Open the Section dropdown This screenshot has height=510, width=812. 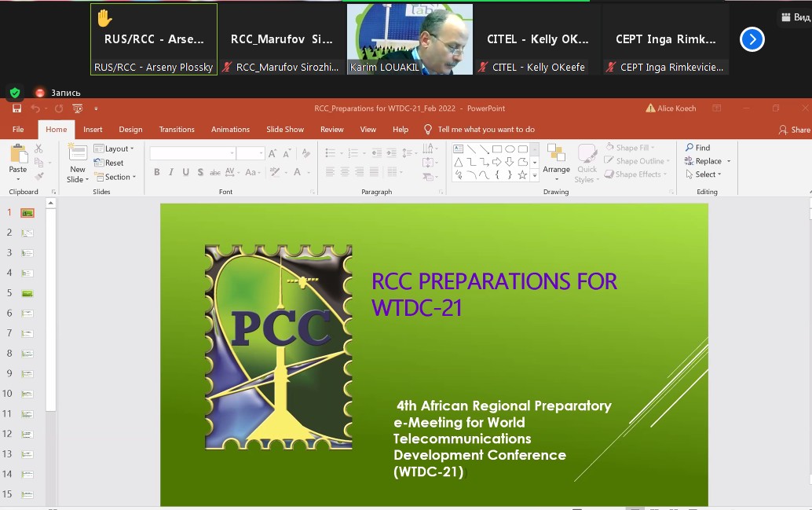coord(115,177)
